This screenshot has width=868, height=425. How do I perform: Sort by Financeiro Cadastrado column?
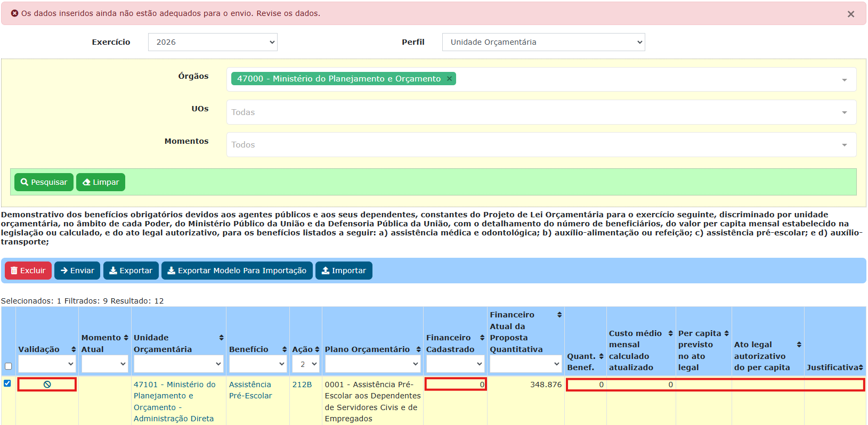coord(482,338)
